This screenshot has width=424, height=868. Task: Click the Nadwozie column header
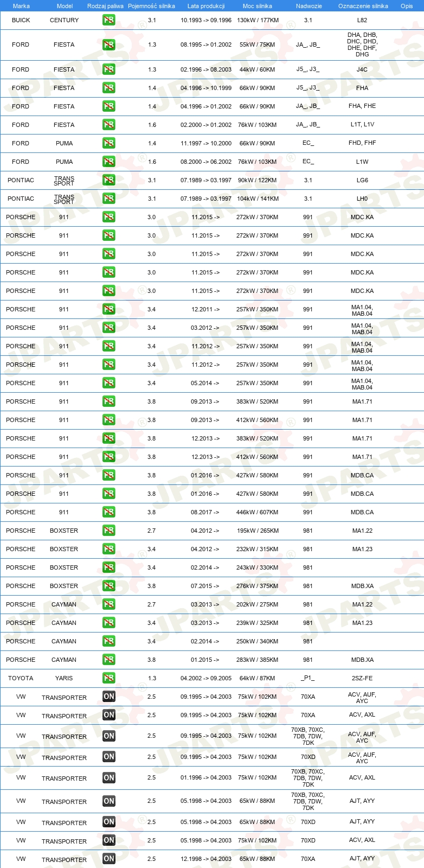click(x=309, y=6)
